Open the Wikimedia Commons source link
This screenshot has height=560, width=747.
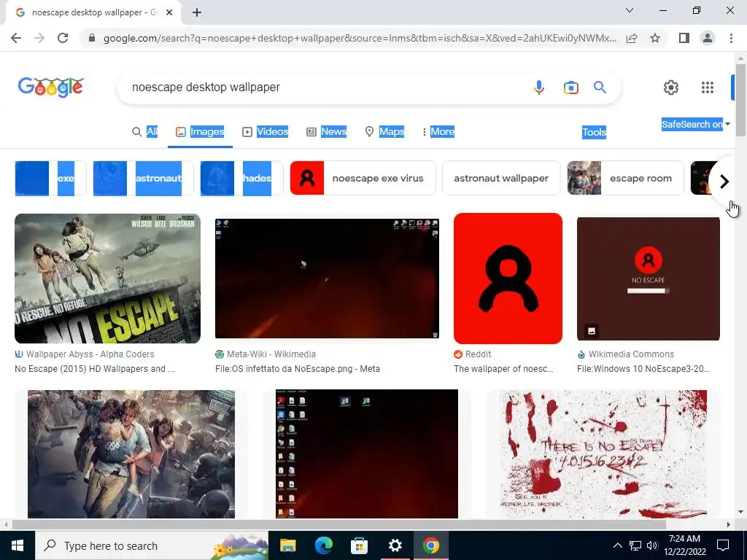pos(625,354)
